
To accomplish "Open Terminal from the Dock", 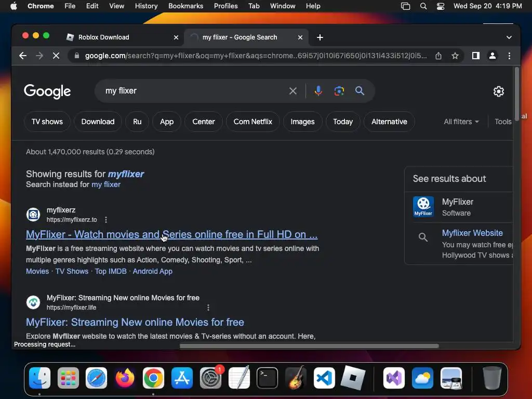I will point(268,378).
